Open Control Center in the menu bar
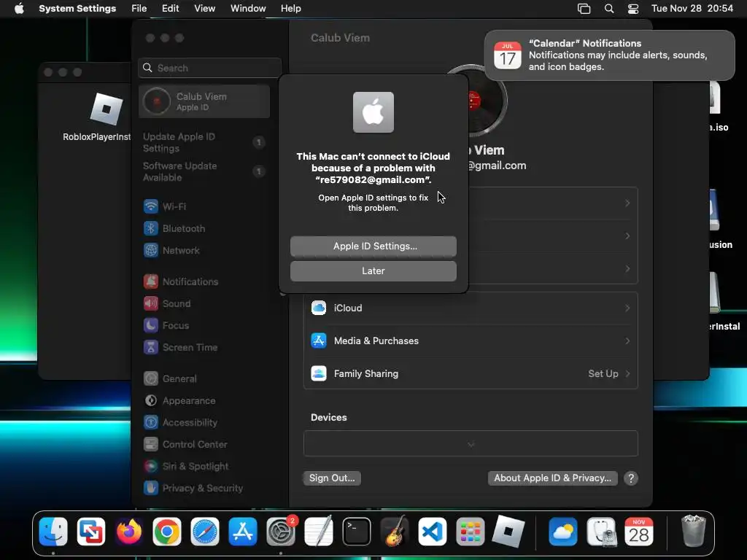The image size is (747, 560). tap(633, 9)
